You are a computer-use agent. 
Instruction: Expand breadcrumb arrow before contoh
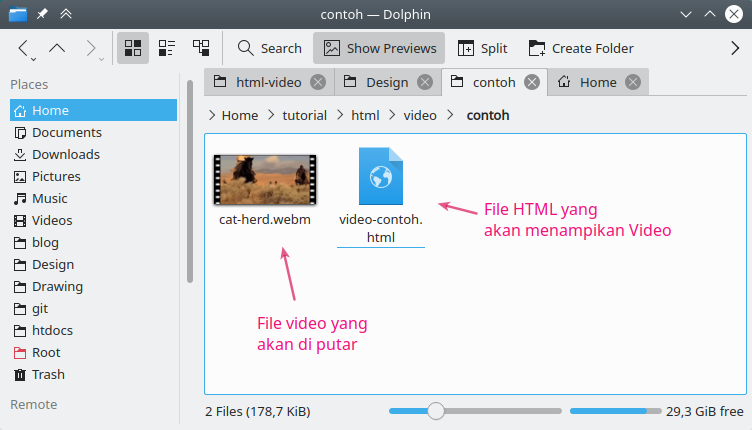click(450, 116)
